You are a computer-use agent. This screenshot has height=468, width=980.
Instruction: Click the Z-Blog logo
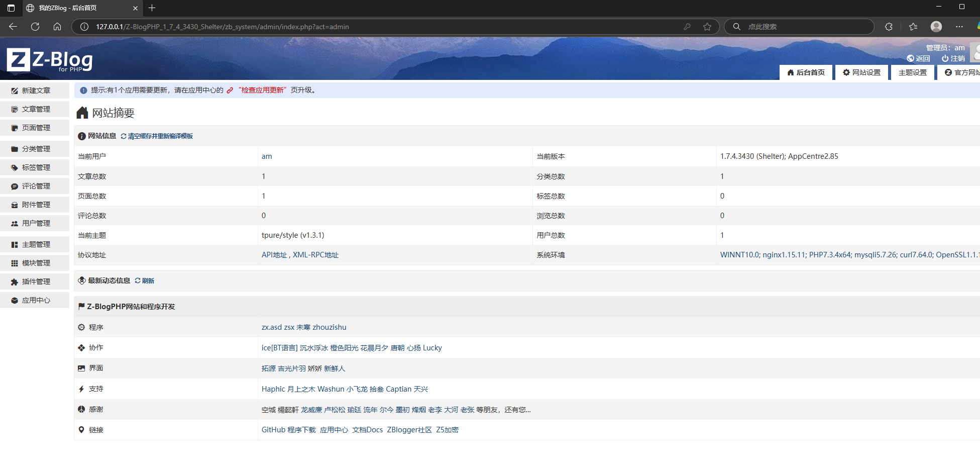(50, 60)
